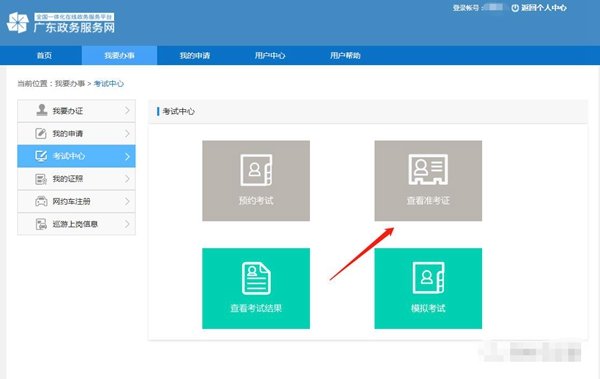Click the notebook icon in 模拟考试 tile
Viewport: 600px width, 379px height.
(x=428, y=278)
